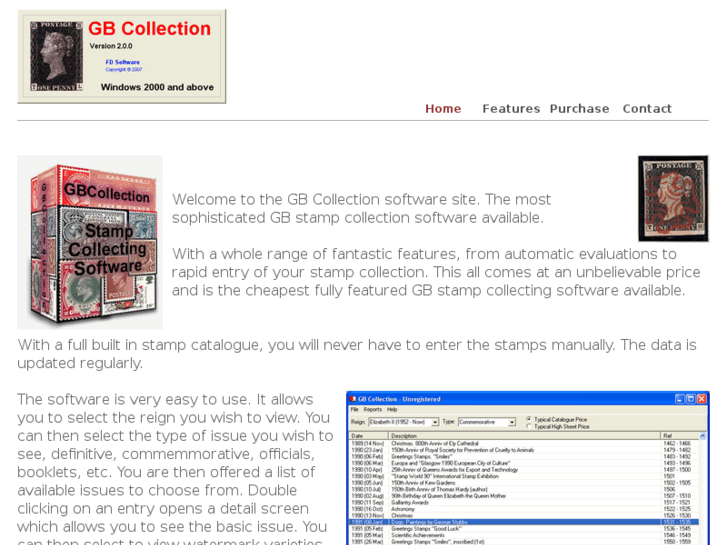This screenshot has width=727, height=545.
Task: Select row '150th Anniv of Royal Society for Prevention of Cruelty to Animals'
Action: [x=524, y=450]
